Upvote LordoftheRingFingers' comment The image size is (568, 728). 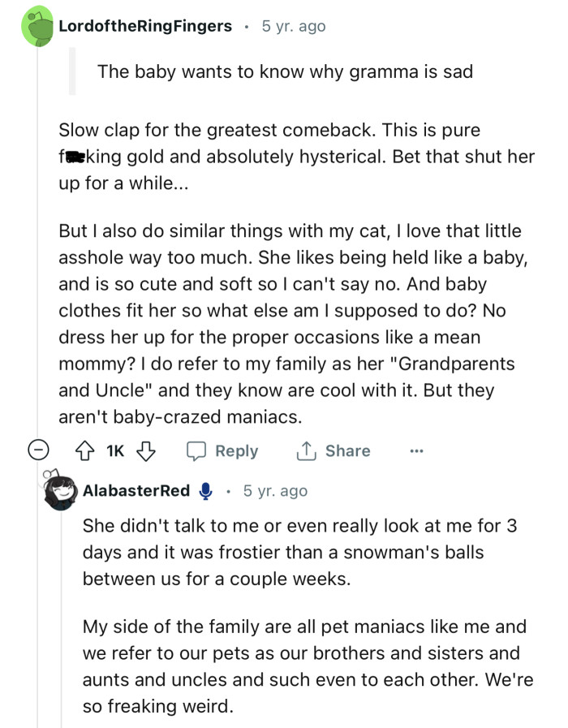pos(85,450)
